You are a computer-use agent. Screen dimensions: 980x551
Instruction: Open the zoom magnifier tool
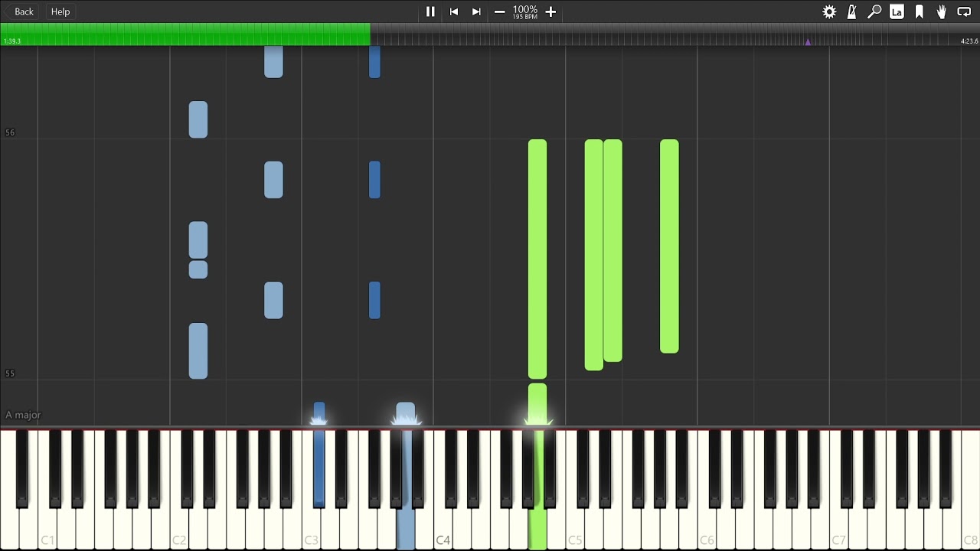pos(874,11)
